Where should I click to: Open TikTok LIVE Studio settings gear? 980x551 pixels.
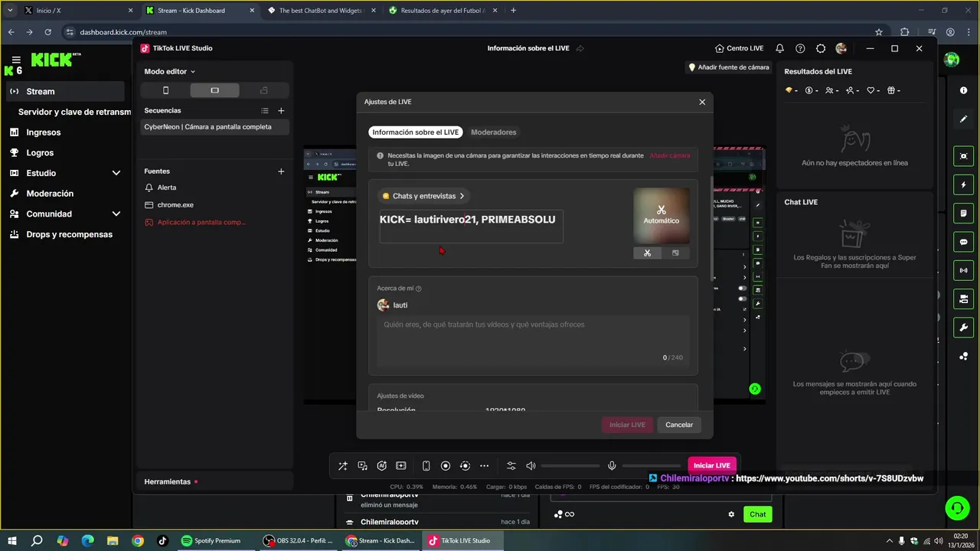821,48
